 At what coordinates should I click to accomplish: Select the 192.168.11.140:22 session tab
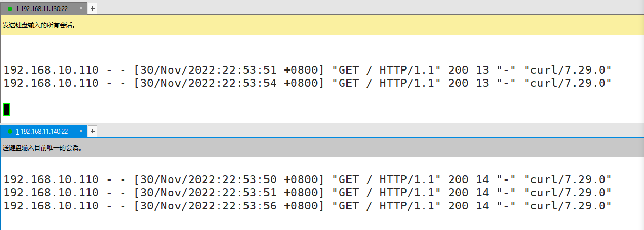[44, 131]
